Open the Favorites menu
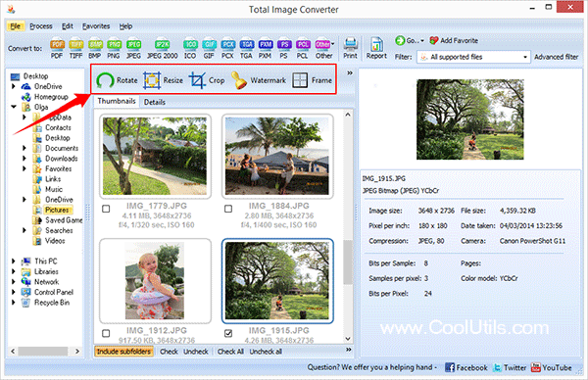Screen dimensions: 588x380 click(x=96, y=26)
